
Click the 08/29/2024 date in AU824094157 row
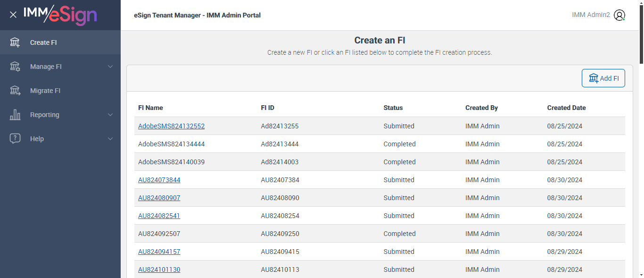point(565,252)
